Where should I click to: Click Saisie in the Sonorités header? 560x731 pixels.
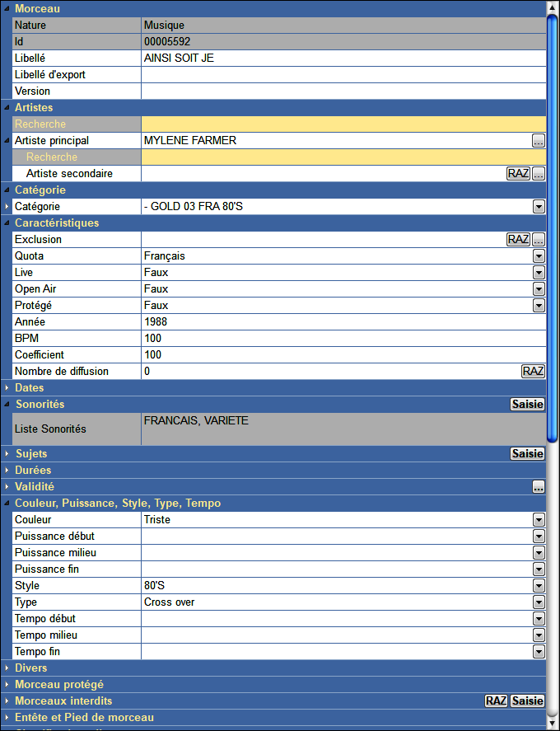point(528,405)
